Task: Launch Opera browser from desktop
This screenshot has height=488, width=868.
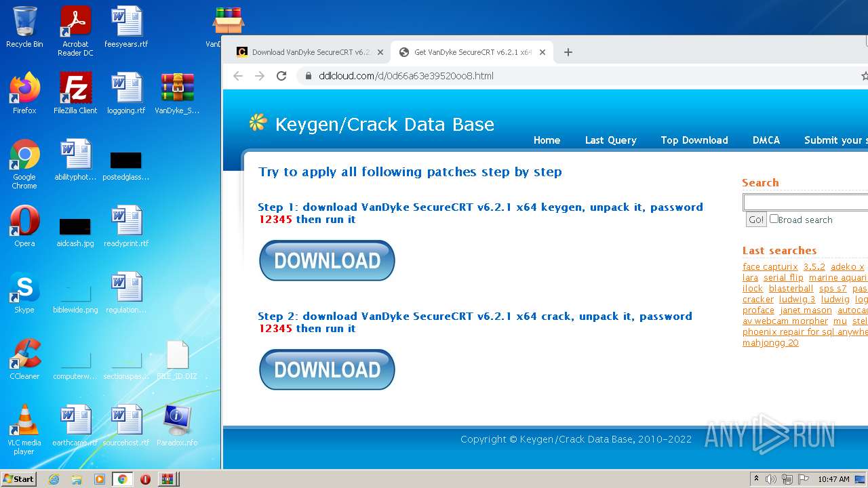Action: click(24, 226)
